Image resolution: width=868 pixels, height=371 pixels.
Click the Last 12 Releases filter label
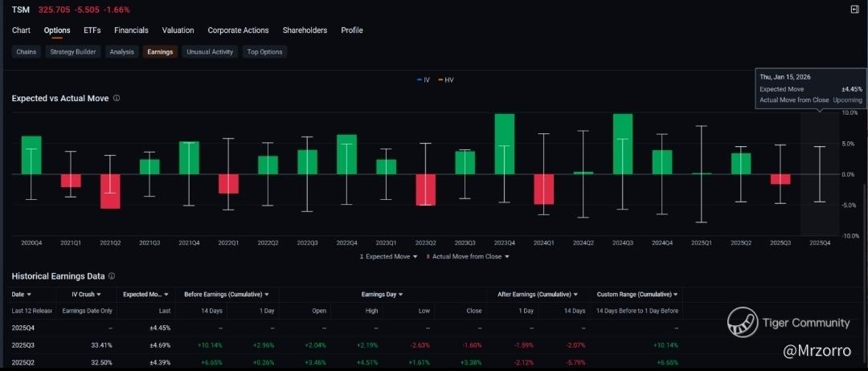tap(31, 311)
